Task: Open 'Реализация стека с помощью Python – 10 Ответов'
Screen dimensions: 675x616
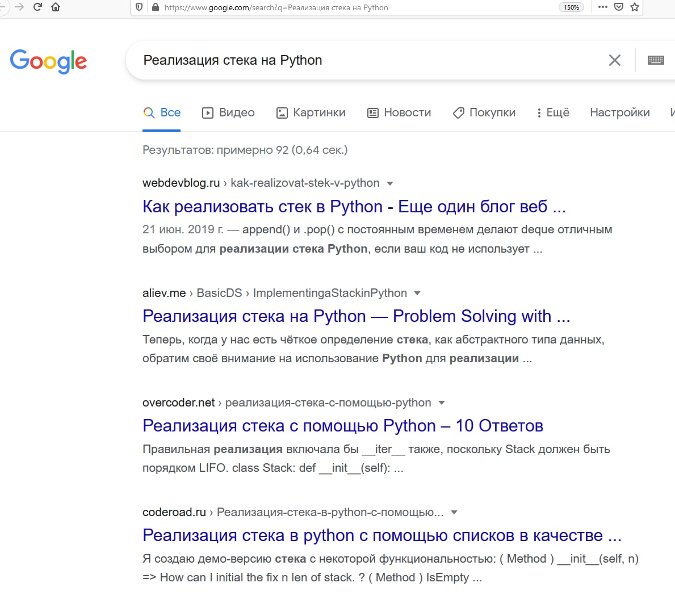Action: point(343,426)
